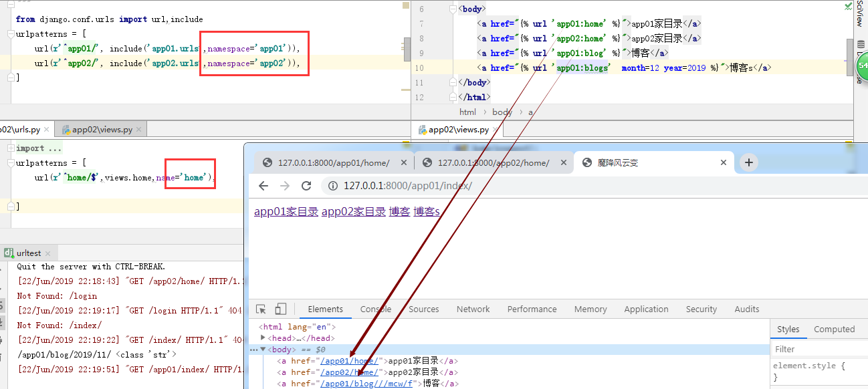
Task: Select the html lang="en" element row
Action: point(297,327)
